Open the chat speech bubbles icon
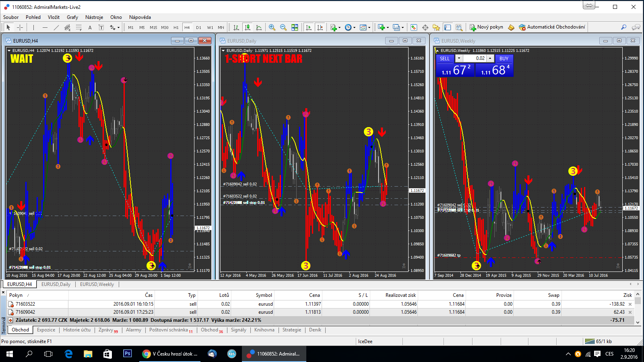 click(x=636, y=27)
